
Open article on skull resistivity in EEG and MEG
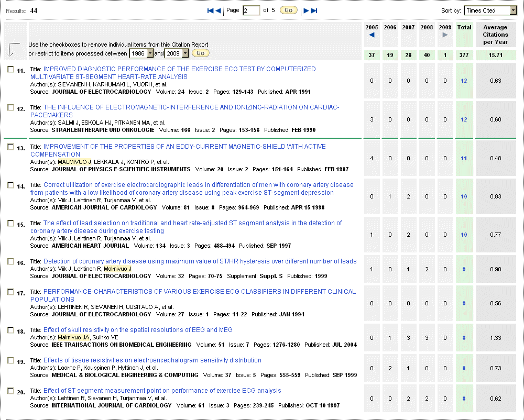[138, 330]
